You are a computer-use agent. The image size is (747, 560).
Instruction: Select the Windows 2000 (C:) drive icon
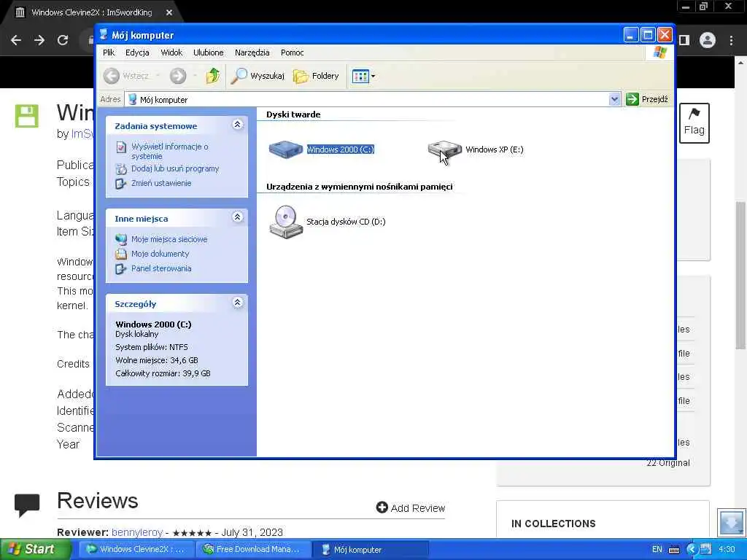click(x=286, y=149)
